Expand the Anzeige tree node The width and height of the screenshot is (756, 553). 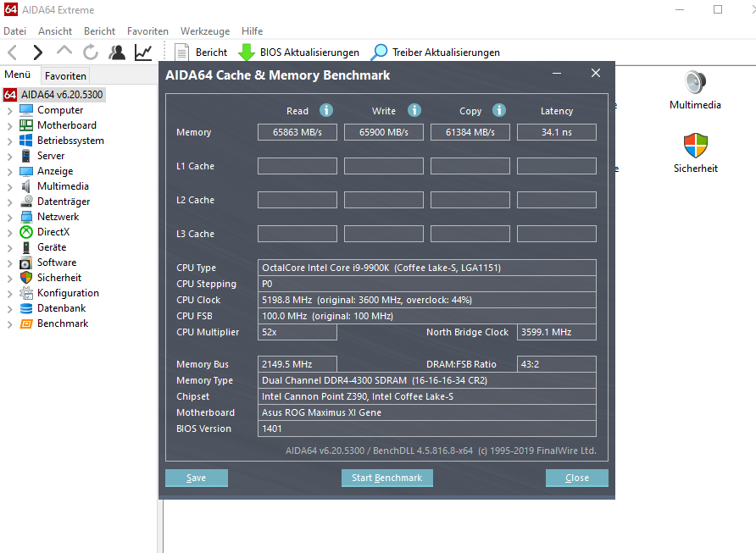pyautogui.click(x=9, y=172)
